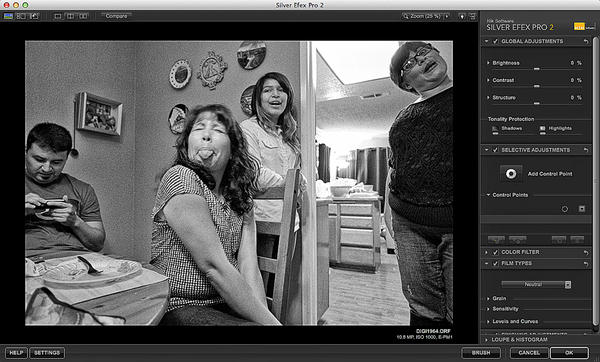Image resolution: width=600 pixels, height=362 pixels.
Task: Uncheck the Color Filter checkbox
Action: point(495,252)
